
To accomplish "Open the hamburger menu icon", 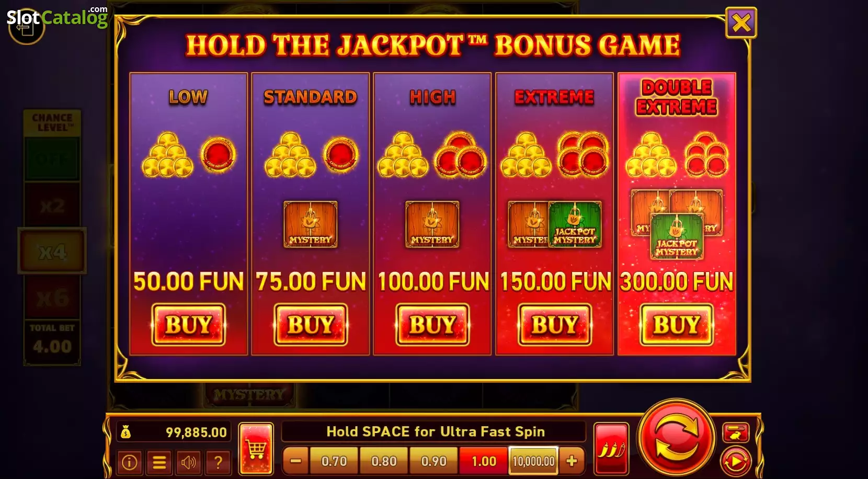I will point(159,462).
